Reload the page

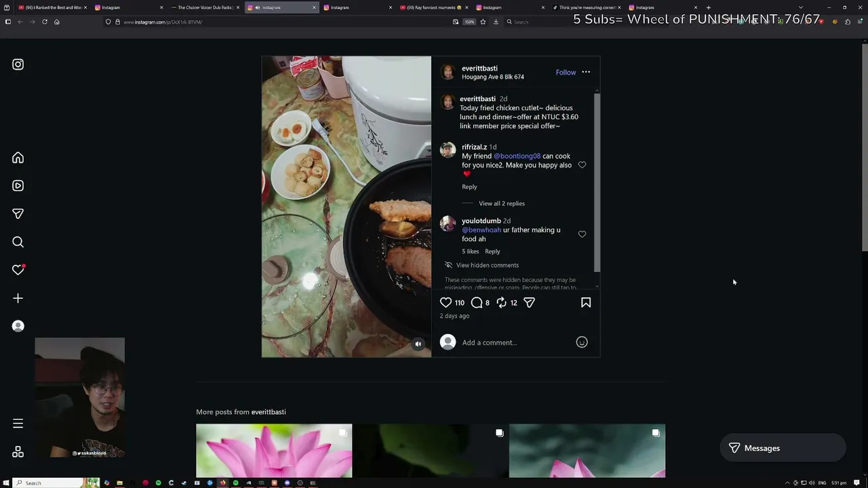point(45,22)
